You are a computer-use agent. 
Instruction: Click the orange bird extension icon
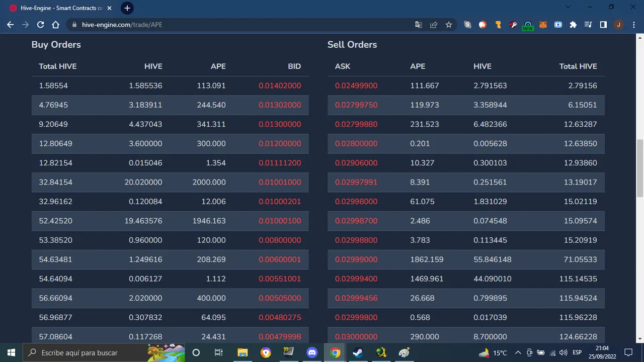click(x=483, y=25)
